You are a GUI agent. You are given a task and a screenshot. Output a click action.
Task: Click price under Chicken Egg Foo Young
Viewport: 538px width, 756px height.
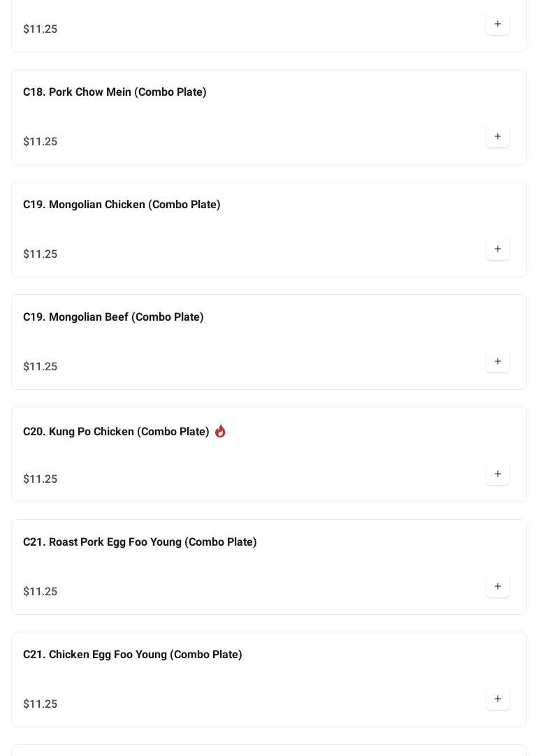41,704
